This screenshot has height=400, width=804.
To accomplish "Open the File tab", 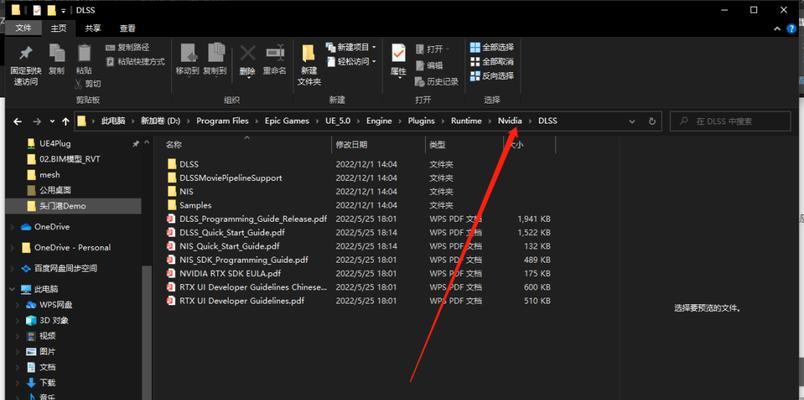I will click(x=23, y=28).
